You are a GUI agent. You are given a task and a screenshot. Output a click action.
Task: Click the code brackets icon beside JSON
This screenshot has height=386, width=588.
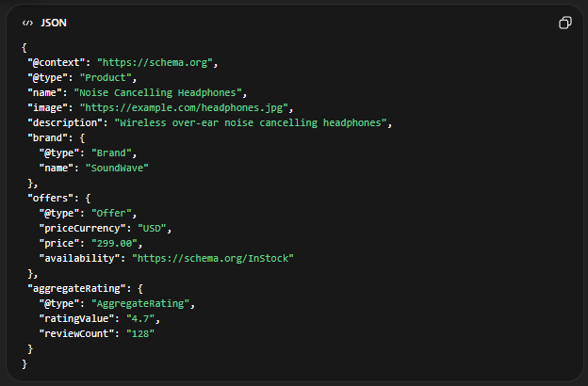pos(27,23)
